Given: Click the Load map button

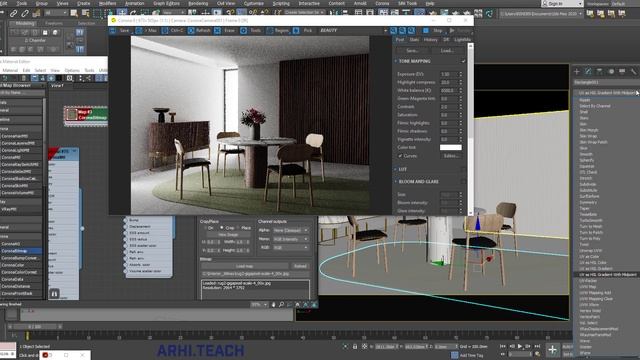Looking at the screenshot, I should pos(244,266).
